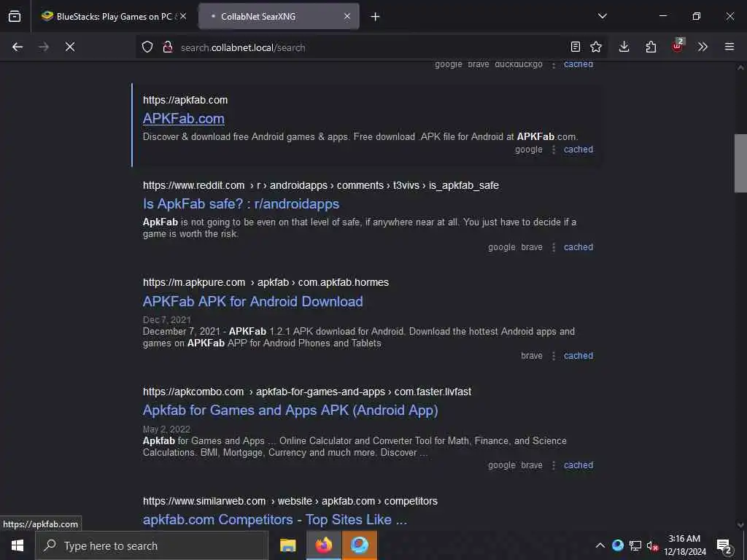Open cached link for APKFab.com result
Image resolution: width=747 pixels, height=560 pixels.
pyautogui.click(x=578, y=149)
